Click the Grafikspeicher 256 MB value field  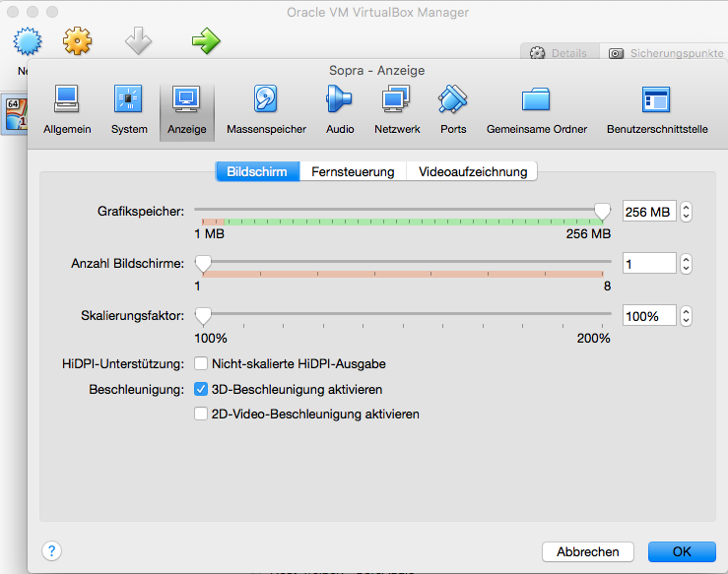point(649,212)
